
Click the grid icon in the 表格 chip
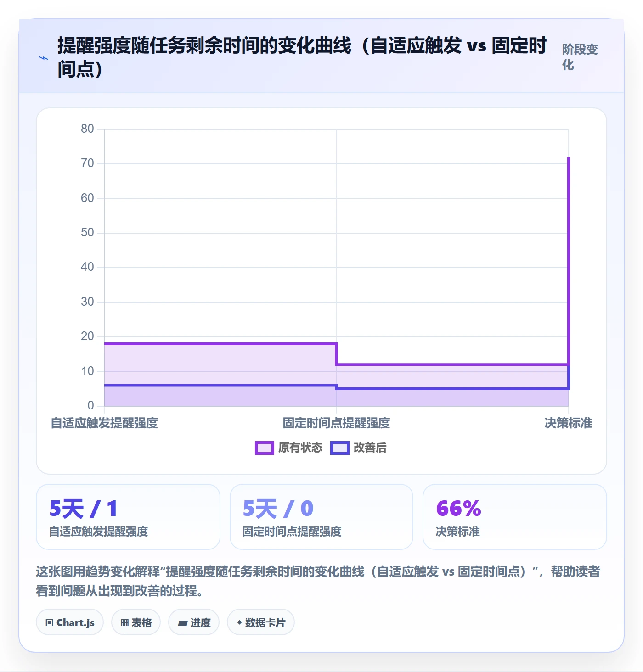click(124, 623)
